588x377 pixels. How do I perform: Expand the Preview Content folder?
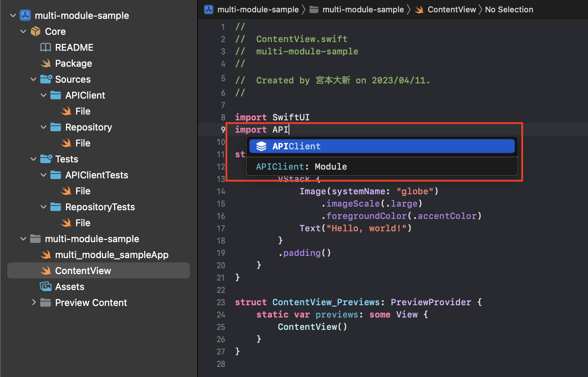(34, 302)
